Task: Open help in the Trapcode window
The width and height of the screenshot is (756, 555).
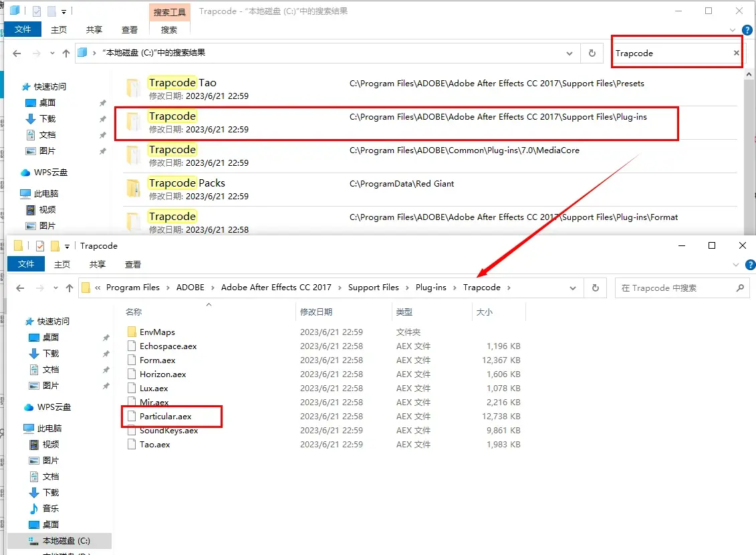Action: coord(750,265)
